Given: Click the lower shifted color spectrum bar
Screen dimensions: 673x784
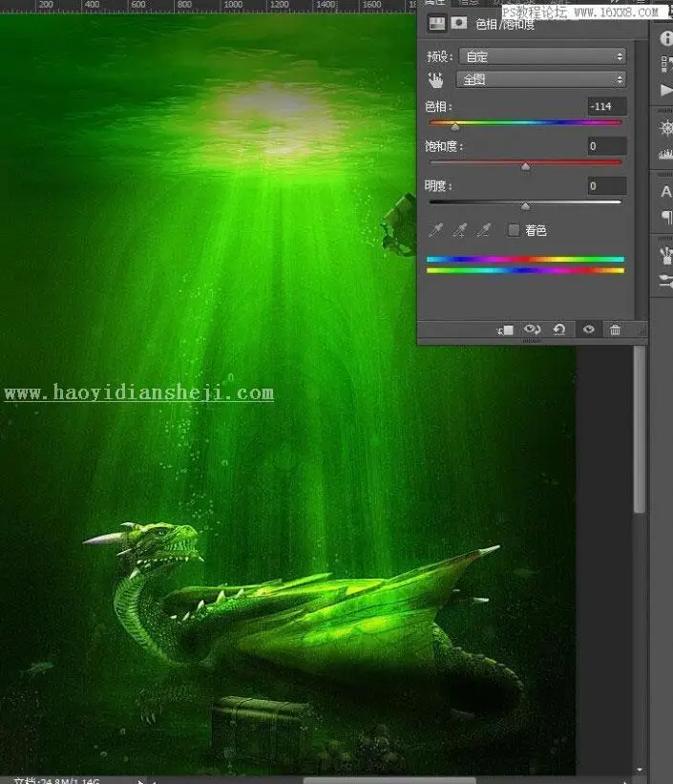Looking at the screenshot, I should tap(525, 270).
